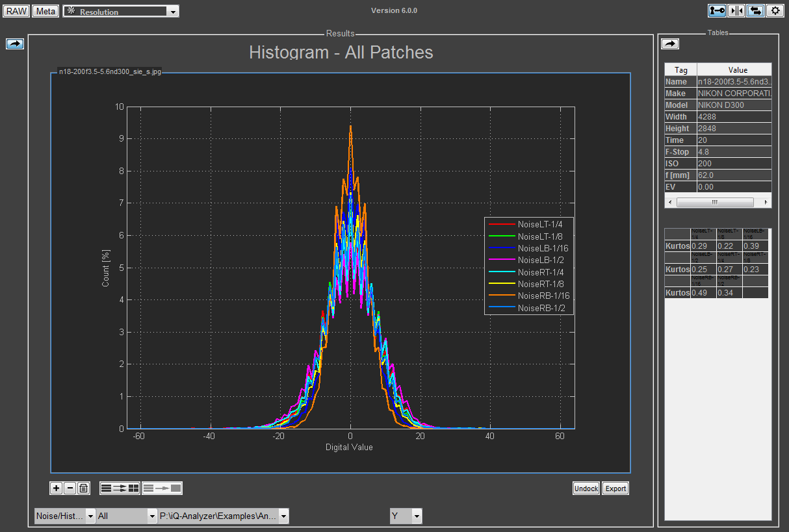Click the minus icon below the chart

click(70, 488)
